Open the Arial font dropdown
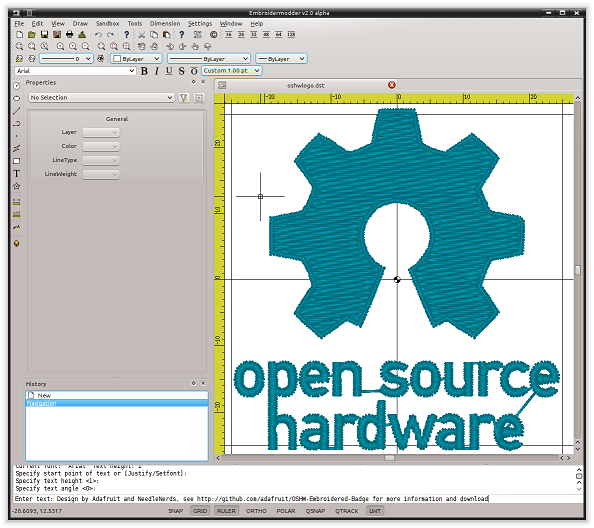Viewport: 594px width, 528px height. click(75, 71)
